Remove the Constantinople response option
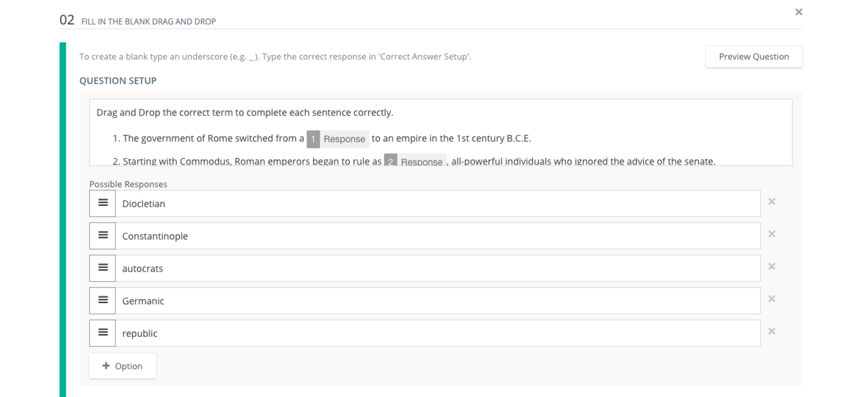This screenshot has height=397, width=868. tap(771, 234)
